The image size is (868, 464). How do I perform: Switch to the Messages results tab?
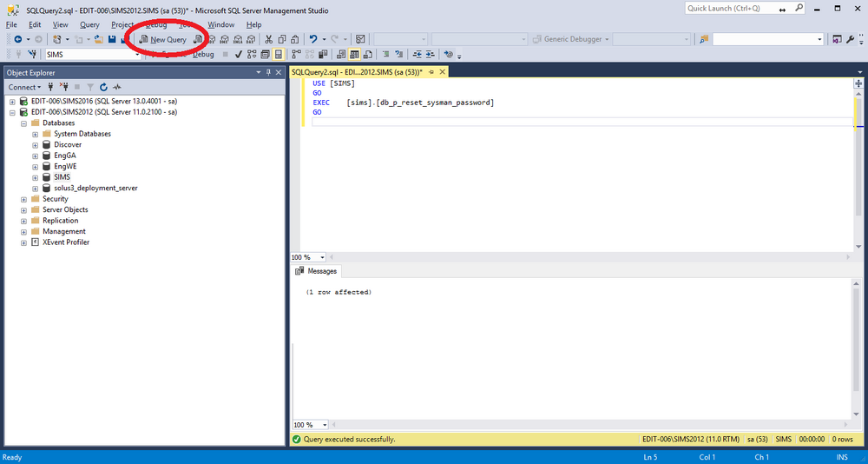[x=317, y=271]
